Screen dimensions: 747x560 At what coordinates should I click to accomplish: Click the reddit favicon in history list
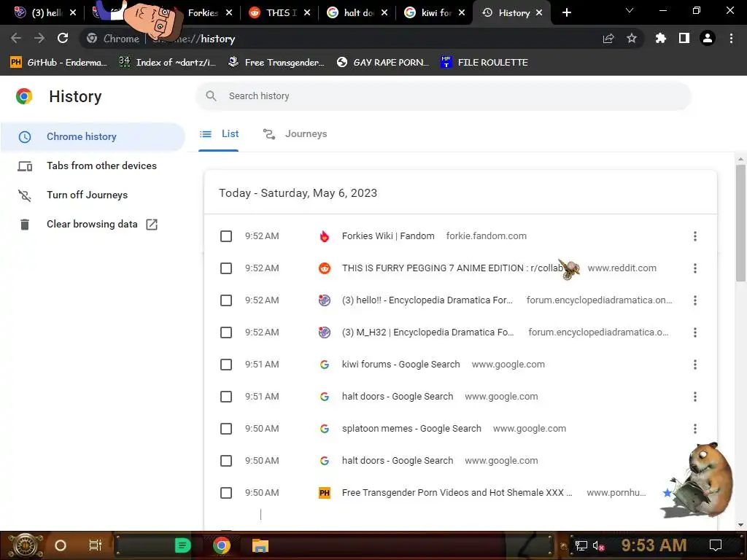pyautogui.click(x=325, y=268)
